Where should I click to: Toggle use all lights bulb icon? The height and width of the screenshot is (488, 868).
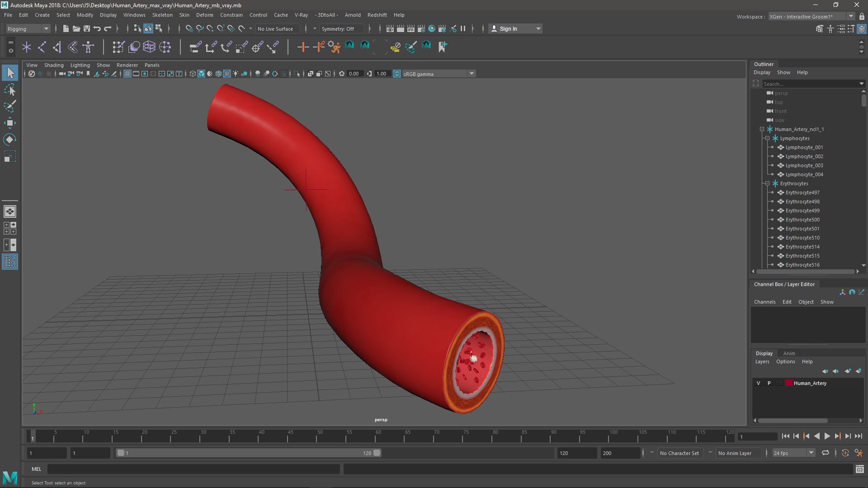tap(236, 74)
